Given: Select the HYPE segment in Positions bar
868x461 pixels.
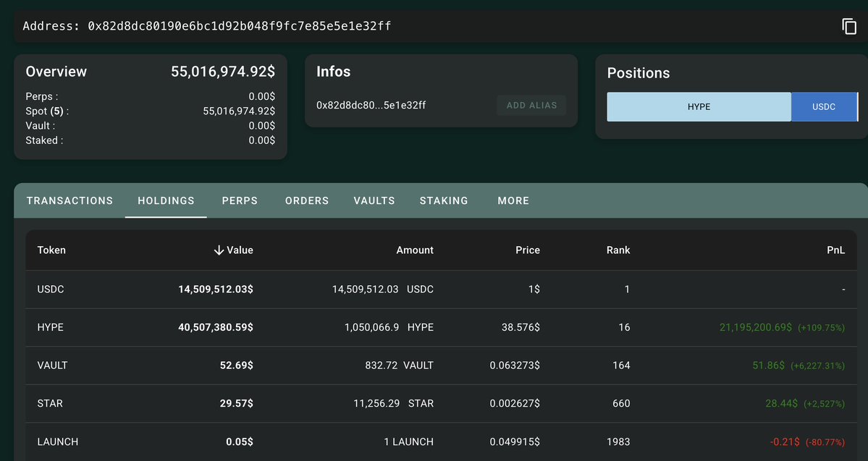Looking at the screenshot, I should 699,107.
